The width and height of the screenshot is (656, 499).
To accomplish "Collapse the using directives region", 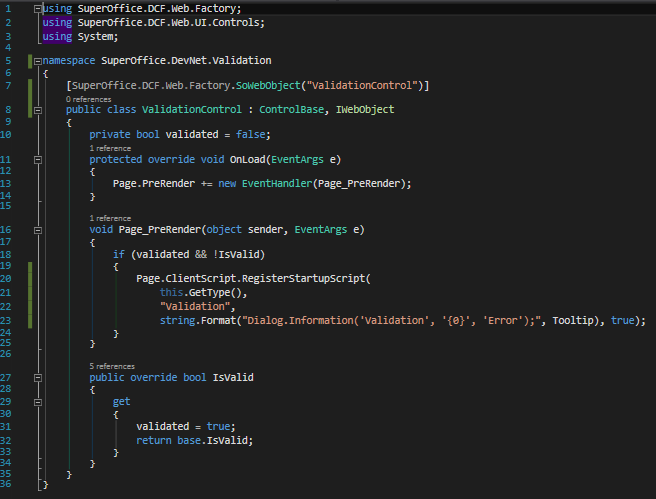I will pos(38,8).
